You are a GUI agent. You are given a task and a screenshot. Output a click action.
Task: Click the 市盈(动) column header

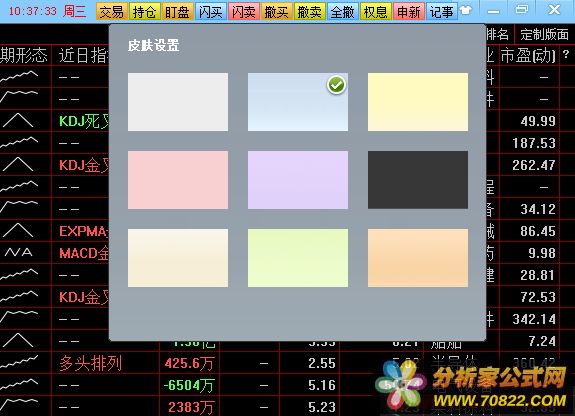[x=528, y=56]
